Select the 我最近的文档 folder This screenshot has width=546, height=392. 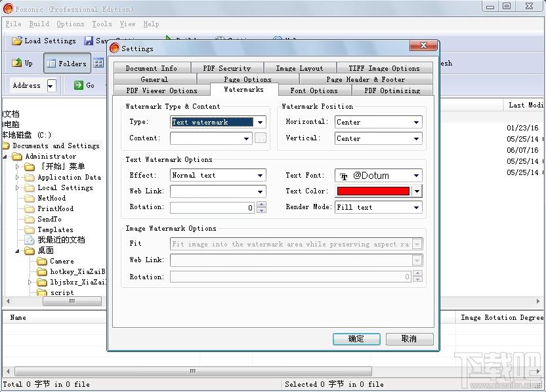coord(61,240)
